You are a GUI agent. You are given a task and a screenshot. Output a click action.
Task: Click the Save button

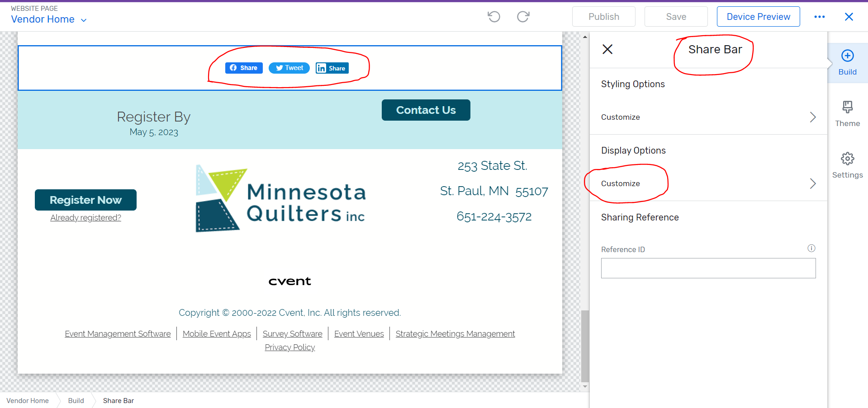click(x=676, y=17)
